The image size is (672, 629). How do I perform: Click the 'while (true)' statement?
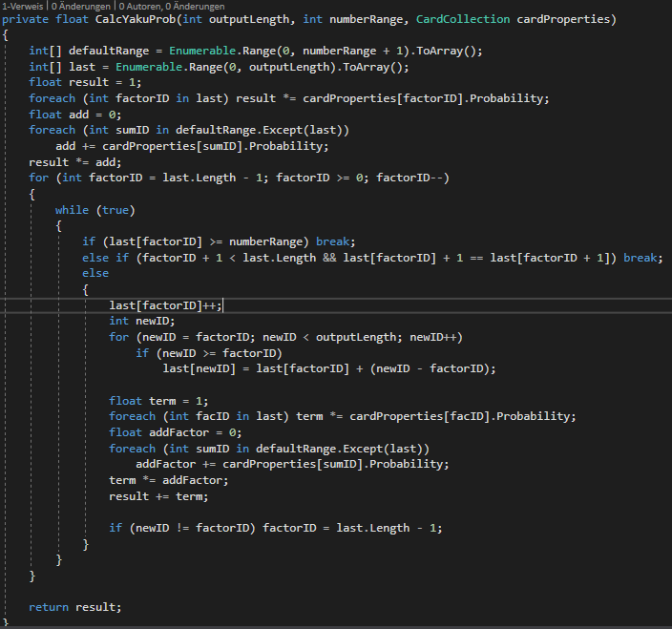[x=95, y=210]
